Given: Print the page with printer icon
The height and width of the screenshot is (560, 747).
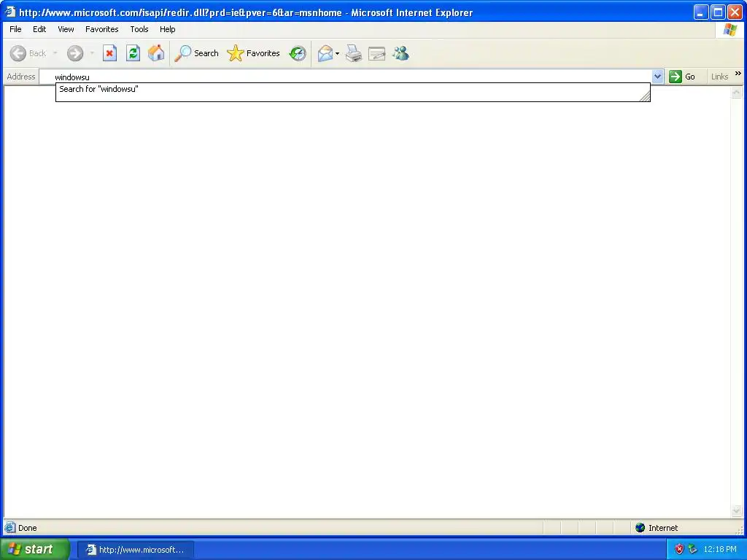Looking at the screenshot, I should tap(354, 53).
